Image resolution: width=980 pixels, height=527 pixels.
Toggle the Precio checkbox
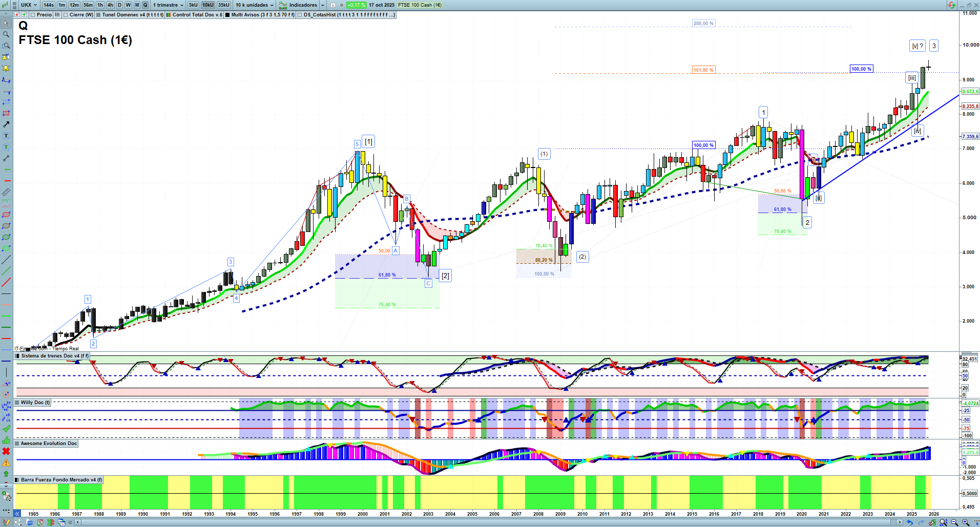33,15
